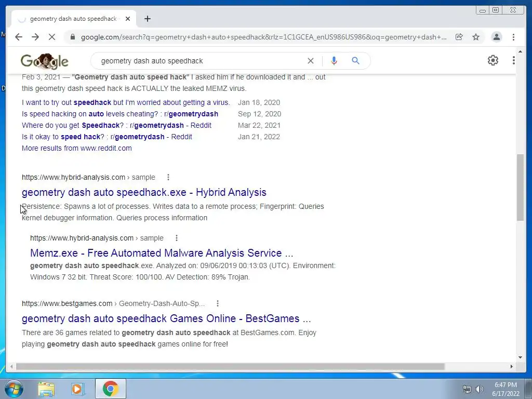Screen dimensions: 532x399
Task: Open About this result for Hybrid Analysis
Action: pyautogui.click(x=168, y=177)
